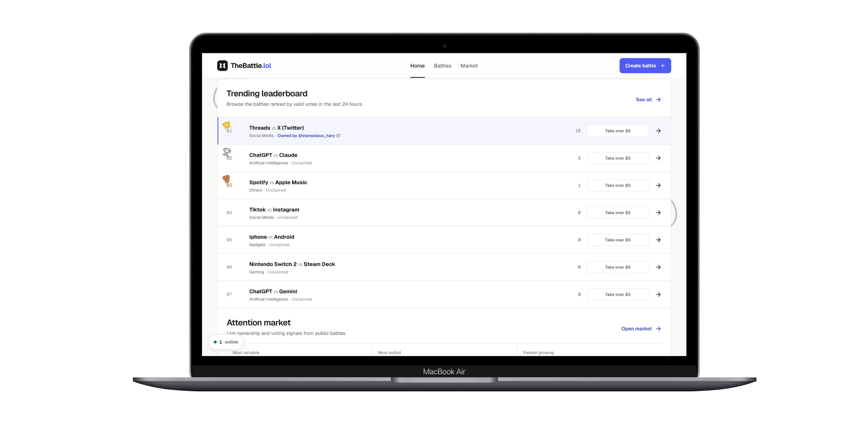Click the Create battle button
This screenshot has width=868, height=425.
(645, 66)
